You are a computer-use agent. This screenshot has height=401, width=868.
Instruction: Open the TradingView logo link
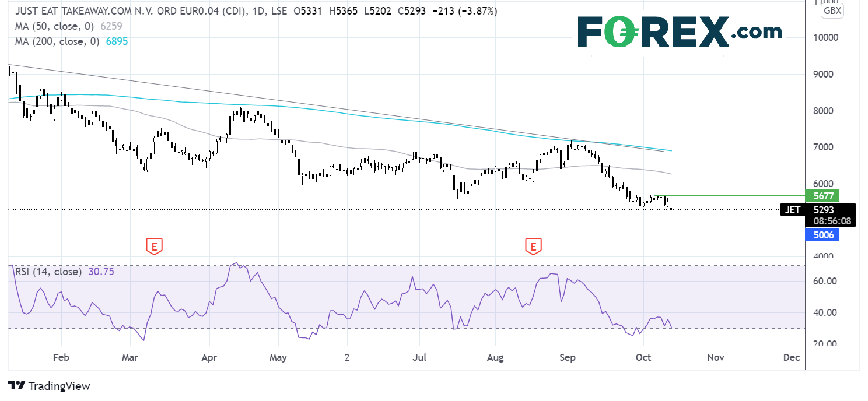click(50, 386)
